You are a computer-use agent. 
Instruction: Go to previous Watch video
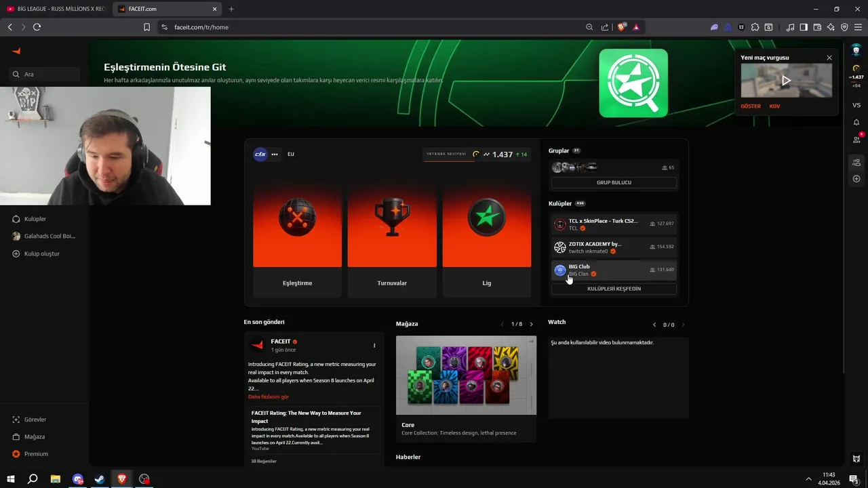654,325
